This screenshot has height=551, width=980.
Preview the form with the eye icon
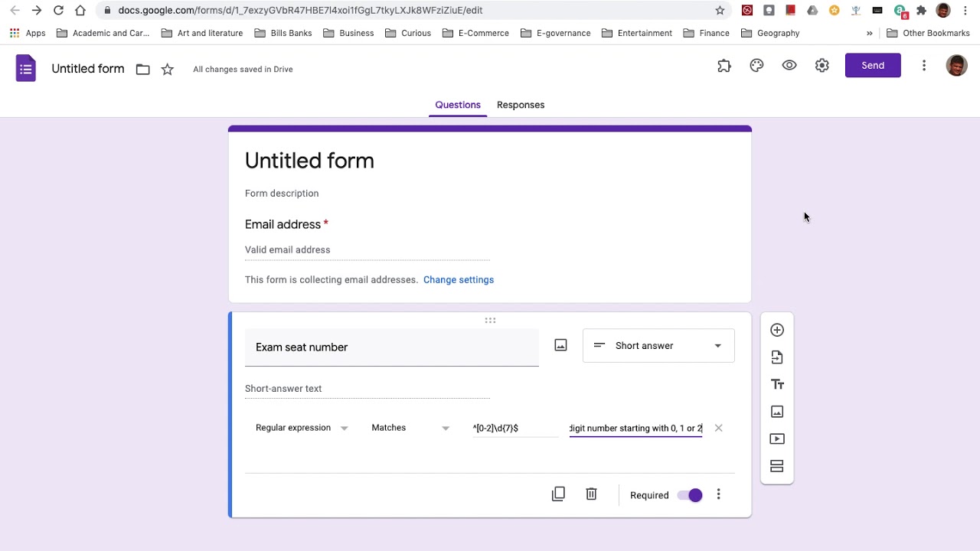tap(789, 66)
